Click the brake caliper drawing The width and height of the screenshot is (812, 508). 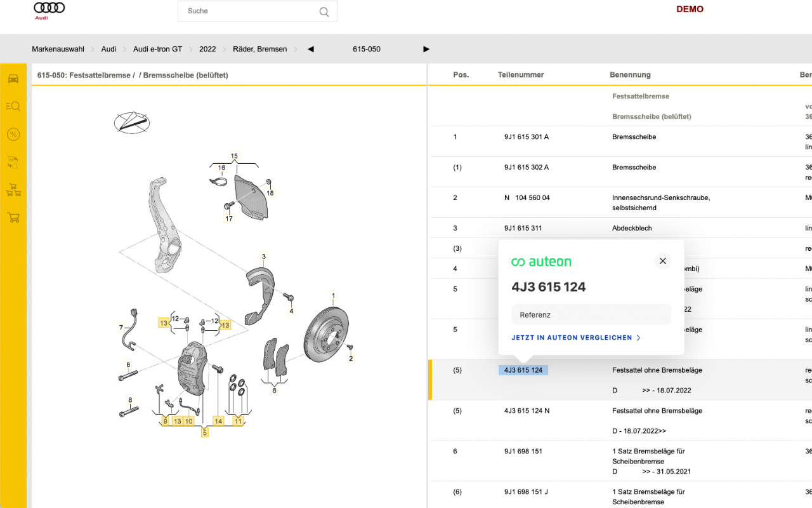(195, 368)
